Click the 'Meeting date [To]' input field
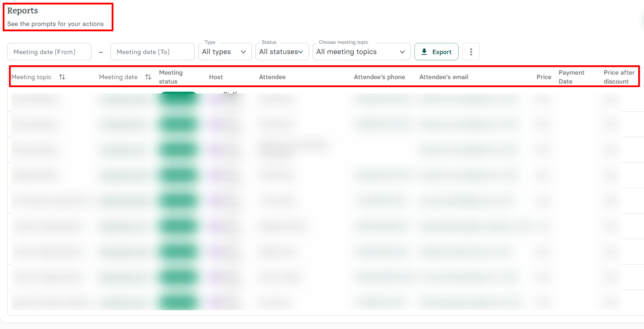Screen dimensions: 644x329 click(152, 51)
